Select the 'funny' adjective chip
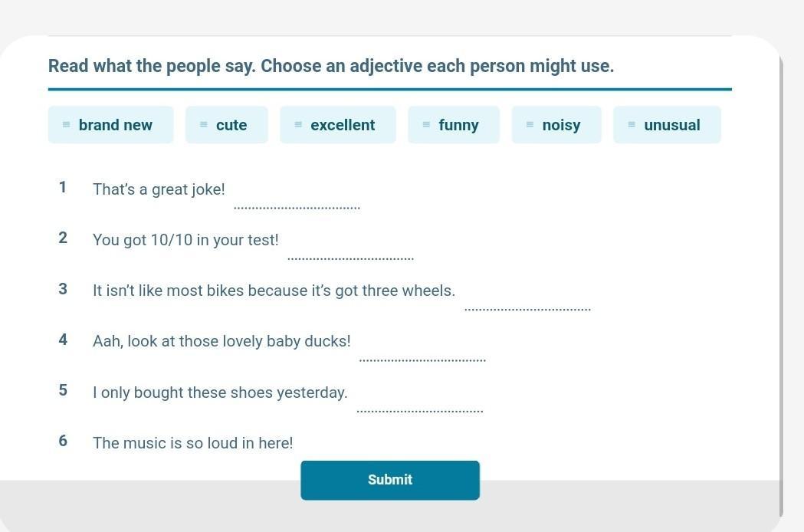Image resolution: width=804 pixels, height=532 pixels. click(x=458, y=125)
